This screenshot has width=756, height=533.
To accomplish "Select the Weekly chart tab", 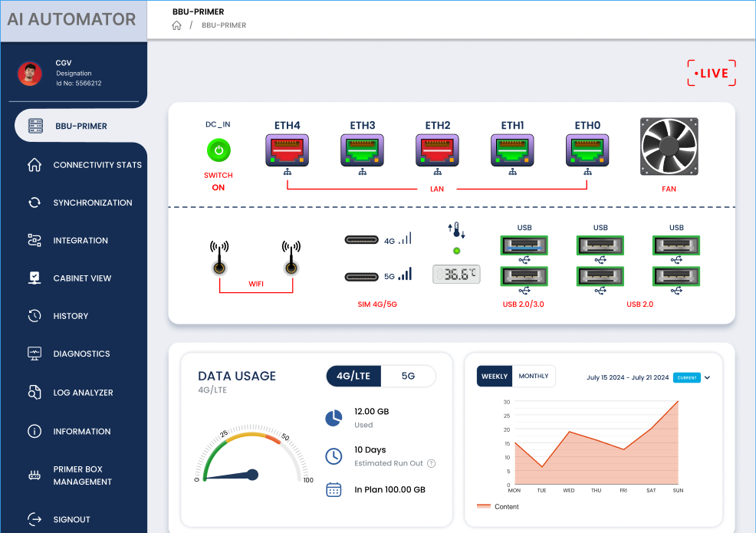I will [495, 376].
